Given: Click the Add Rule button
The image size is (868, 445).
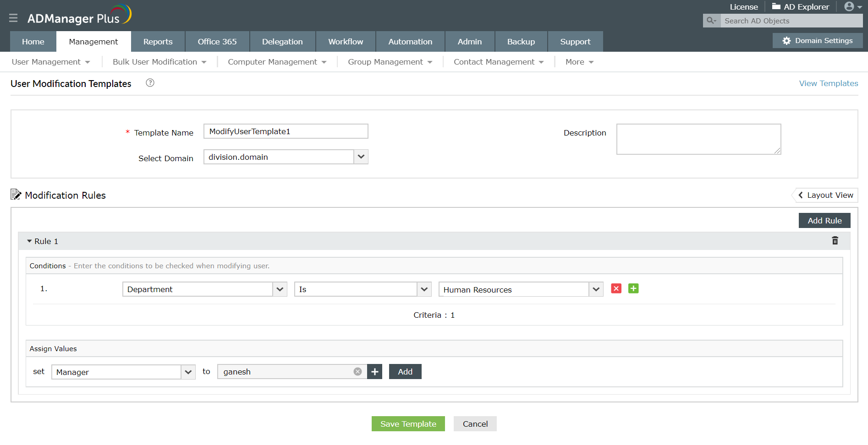Looking at the screenshot, I should [824, 220].
